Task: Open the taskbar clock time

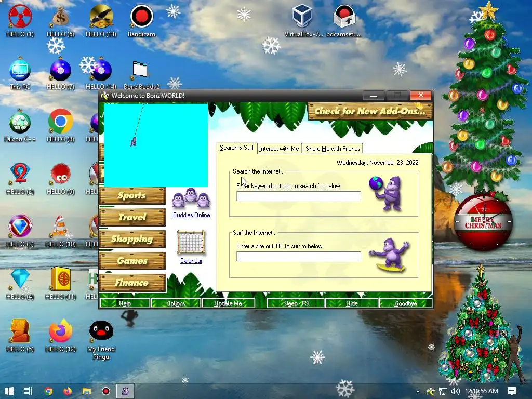Action: coord(482,391)
